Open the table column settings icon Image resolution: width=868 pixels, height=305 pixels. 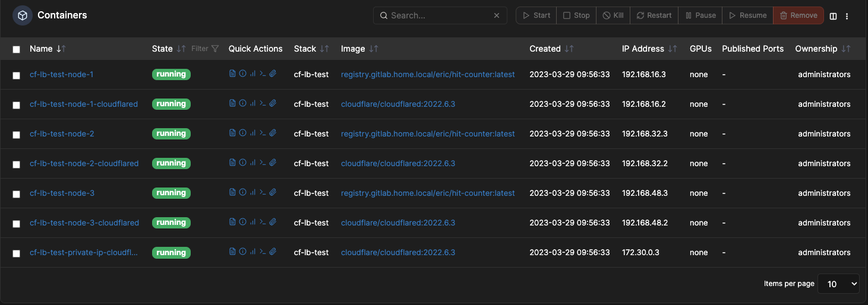833,16
